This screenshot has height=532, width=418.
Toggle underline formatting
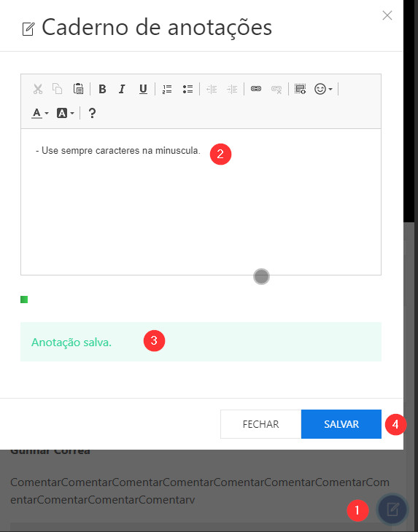click(x=143, y=89)
